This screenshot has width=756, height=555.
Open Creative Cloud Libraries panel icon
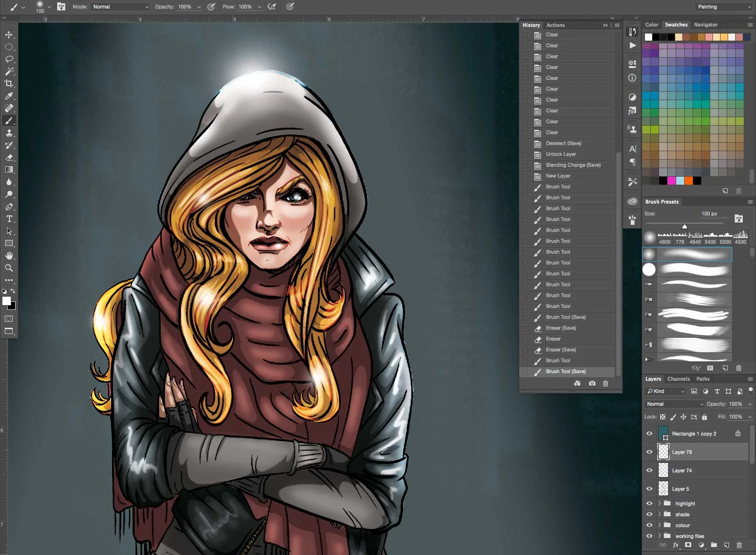(633, 201)
